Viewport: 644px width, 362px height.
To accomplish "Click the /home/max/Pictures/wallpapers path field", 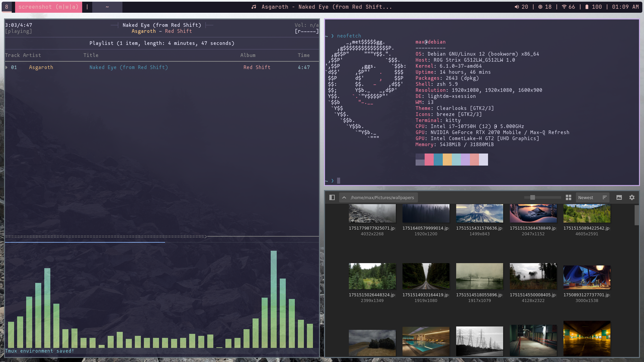I will point(382,197).
